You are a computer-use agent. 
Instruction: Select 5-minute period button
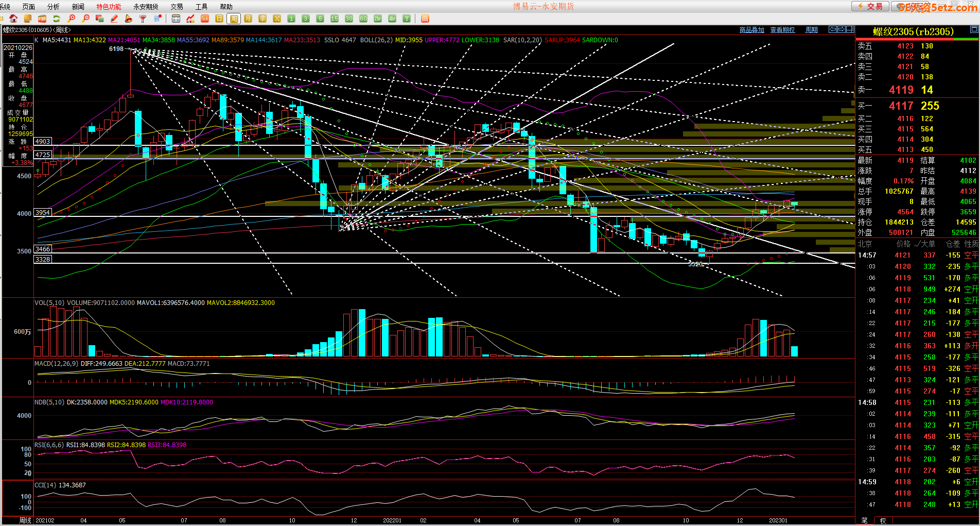pyautogui.click(x=320, y=19)
